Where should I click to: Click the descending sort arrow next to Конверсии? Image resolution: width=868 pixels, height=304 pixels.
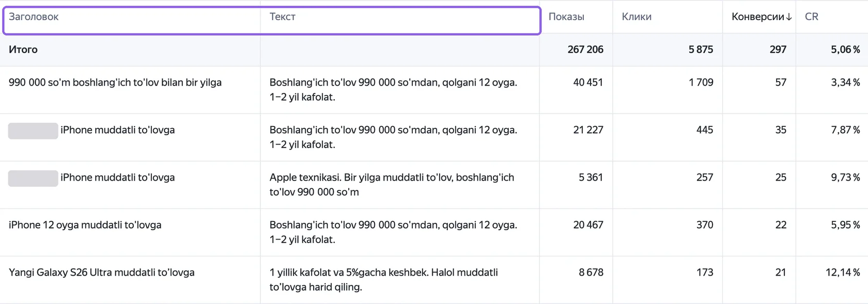tap(789, 17)
